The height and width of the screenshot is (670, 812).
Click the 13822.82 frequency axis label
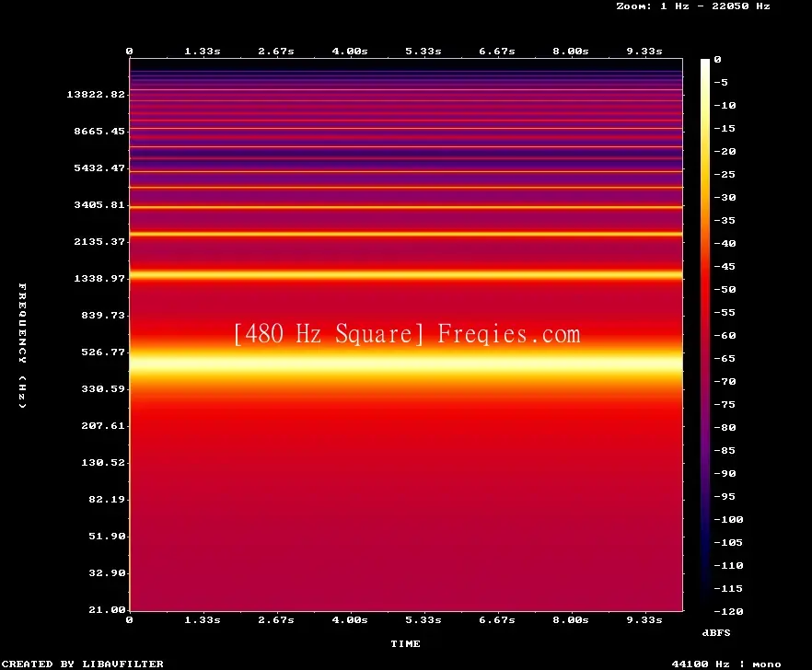(96, 94)
